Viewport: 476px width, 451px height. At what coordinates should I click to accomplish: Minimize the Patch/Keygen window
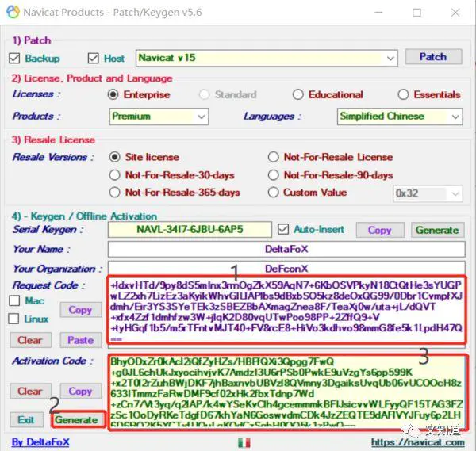click(378, 13)
